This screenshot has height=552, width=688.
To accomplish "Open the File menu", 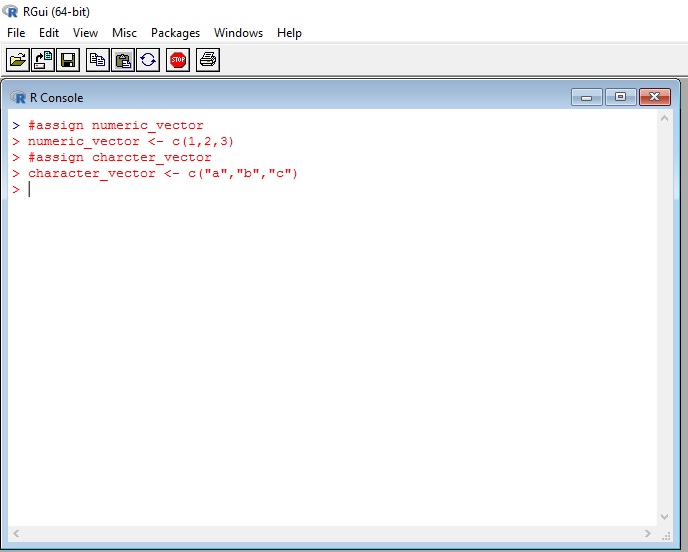I will click(16, 33).
